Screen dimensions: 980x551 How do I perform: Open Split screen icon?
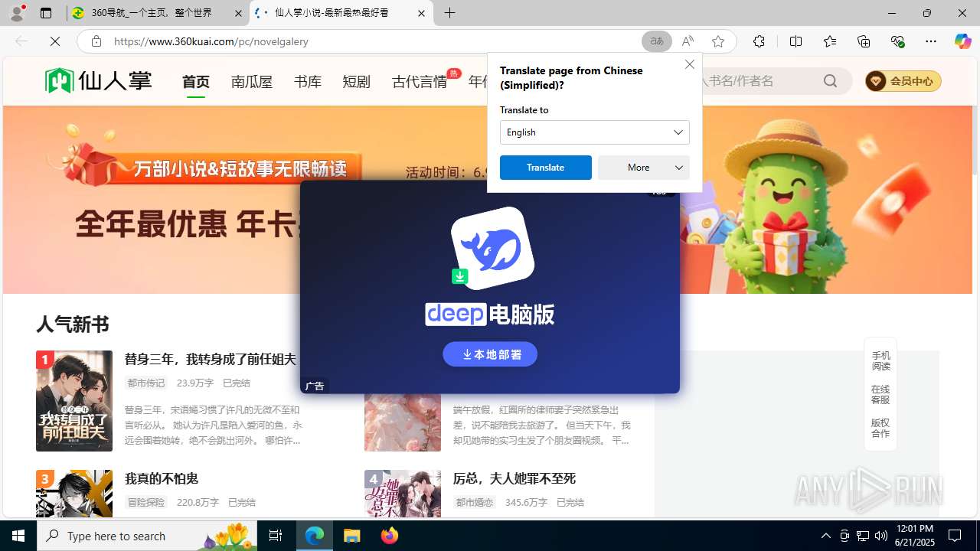click(x=795, y=41)
